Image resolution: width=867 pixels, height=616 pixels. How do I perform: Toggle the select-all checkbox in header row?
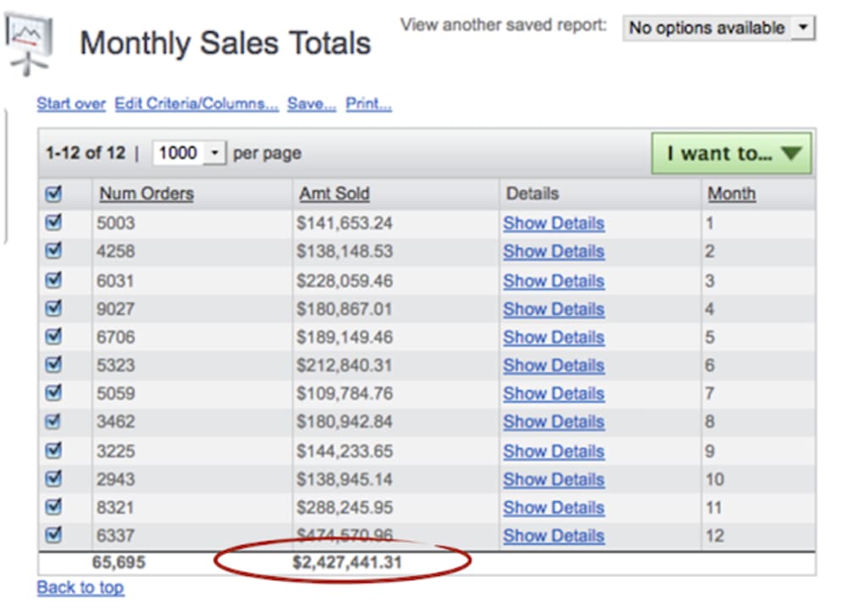[x=53, y=194]
